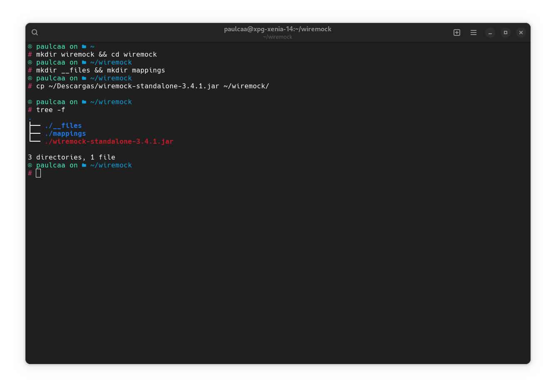Click the ./__files directory in tree output
This screenshot has width=556, height=392.
coord(63,126)
